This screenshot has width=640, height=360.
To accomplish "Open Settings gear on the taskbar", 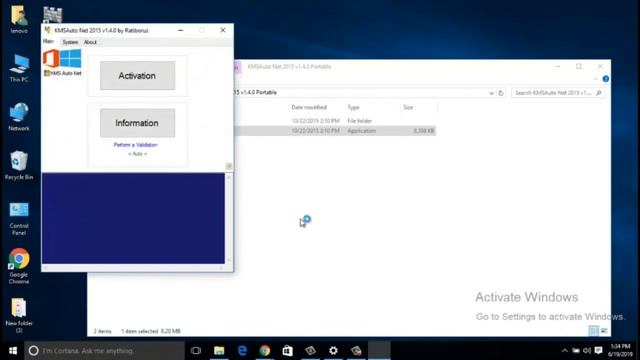I will click(333, 351).
